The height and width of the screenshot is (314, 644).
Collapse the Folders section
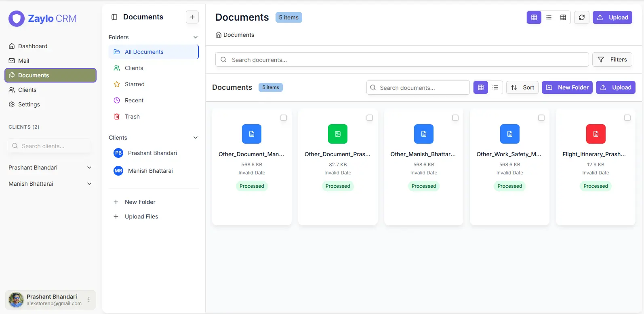tap(196, 37)
